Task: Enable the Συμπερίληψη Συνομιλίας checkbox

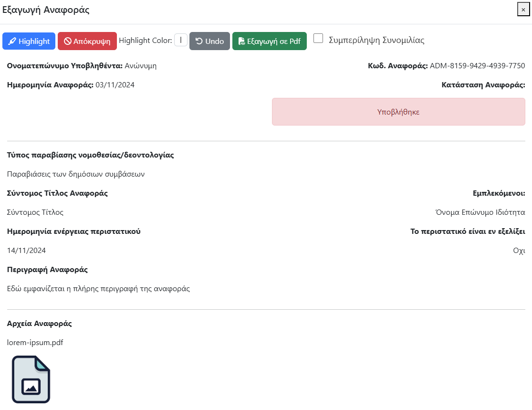Action: 318,39
